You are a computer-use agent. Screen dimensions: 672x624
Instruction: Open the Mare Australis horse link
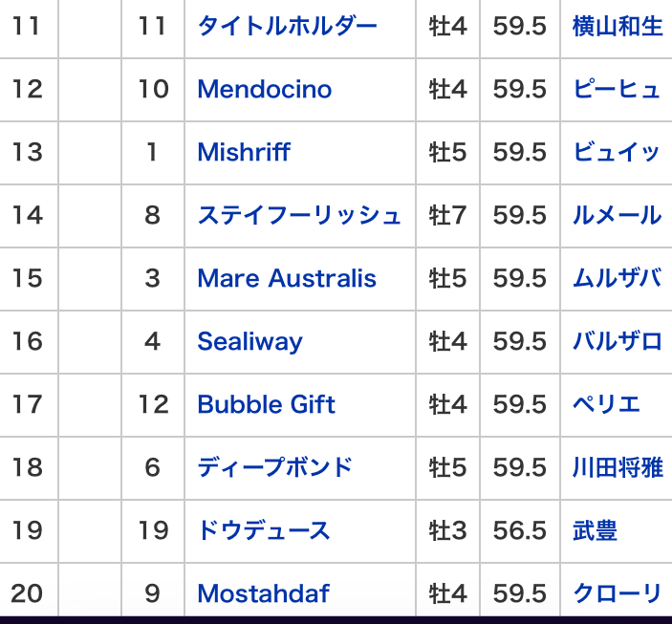tap(287, 278)
